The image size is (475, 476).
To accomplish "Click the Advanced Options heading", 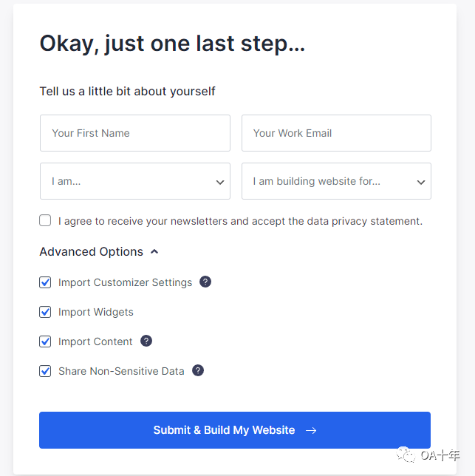I will coord(91,251).
